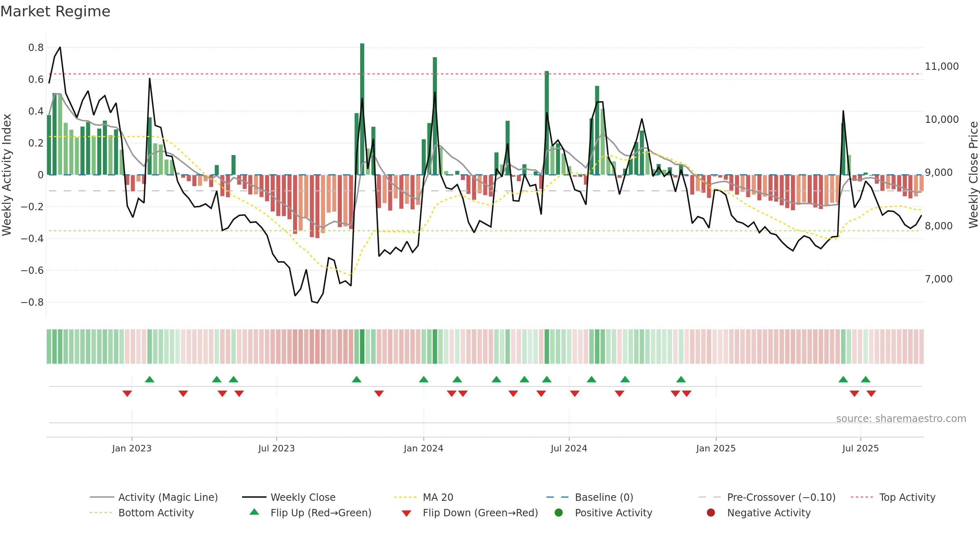Click the Jul 2023 axis label

point(276,448)
